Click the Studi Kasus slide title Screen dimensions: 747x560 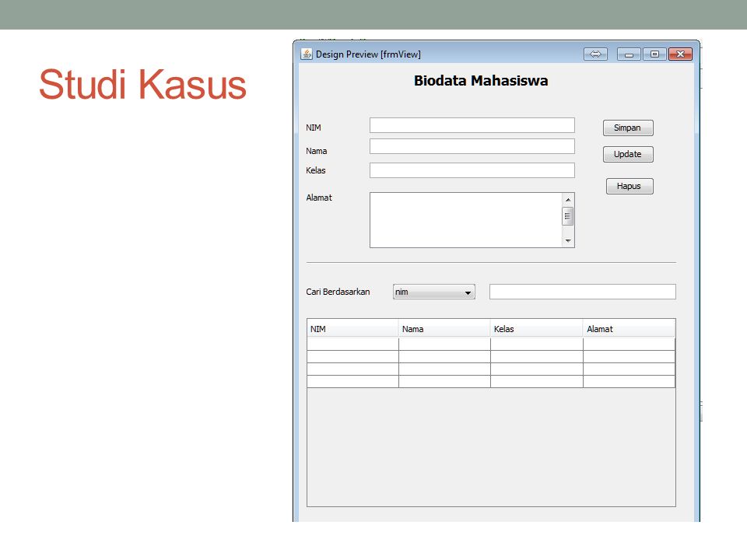coord(142,84)
